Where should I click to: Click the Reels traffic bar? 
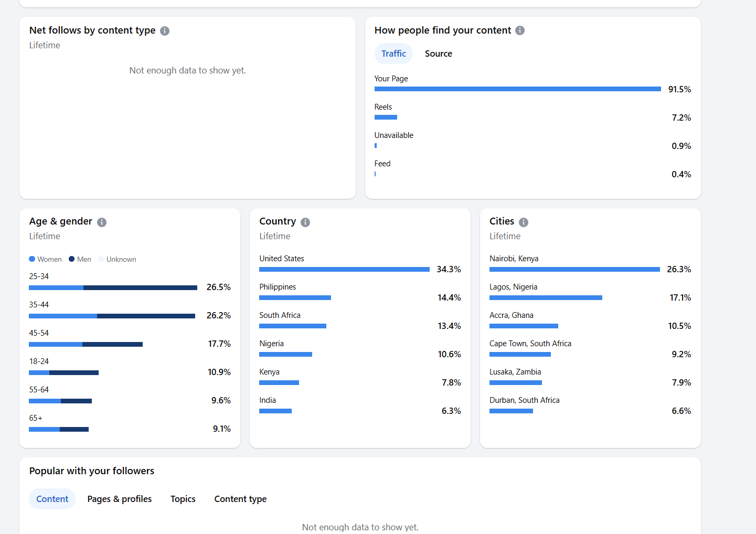coord(386,118)
